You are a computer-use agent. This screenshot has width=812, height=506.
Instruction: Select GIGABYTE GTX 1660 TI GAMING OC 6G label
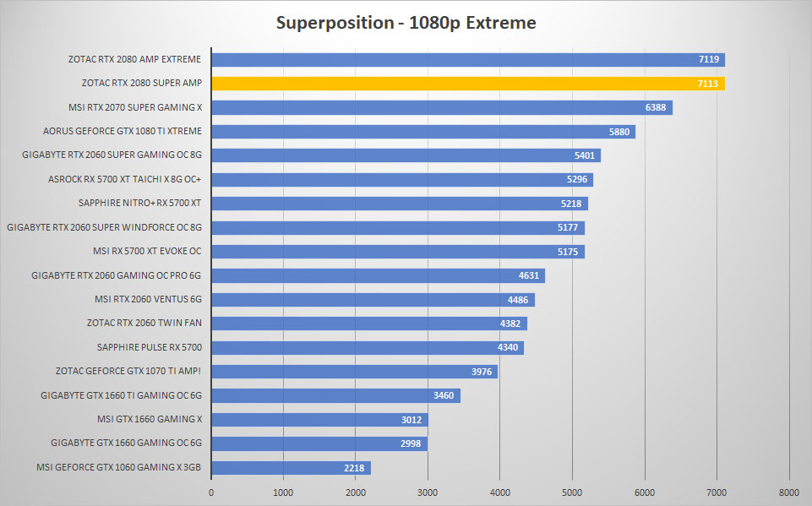(x=121, y=395)
